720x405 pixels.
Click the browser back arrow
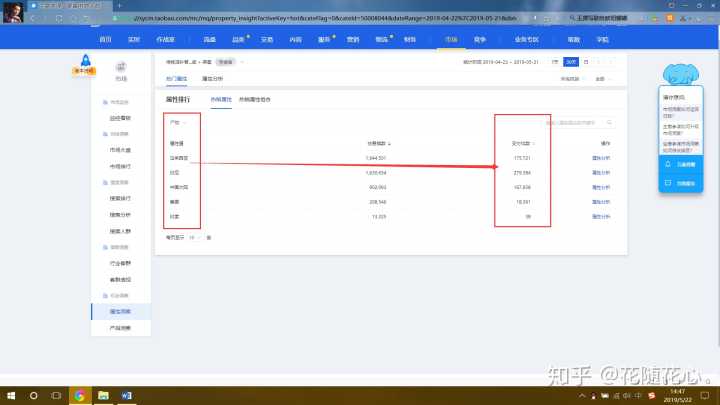(x=33, y=18)
